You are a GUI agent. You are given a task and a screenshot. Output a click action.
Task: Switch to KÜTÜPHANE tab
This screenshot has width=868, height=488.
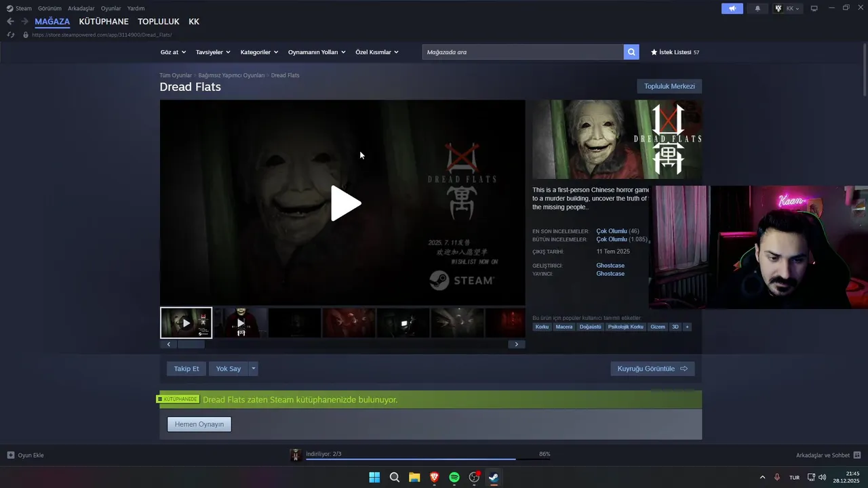[x=104, y=22]
